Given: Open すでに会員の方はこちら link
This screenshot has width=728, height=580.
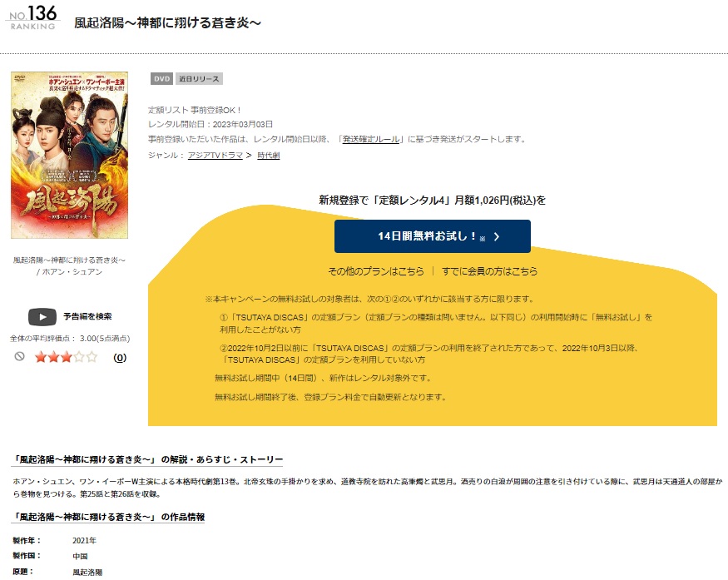Looking at the screenshot, I should click(x=489, y=271).
